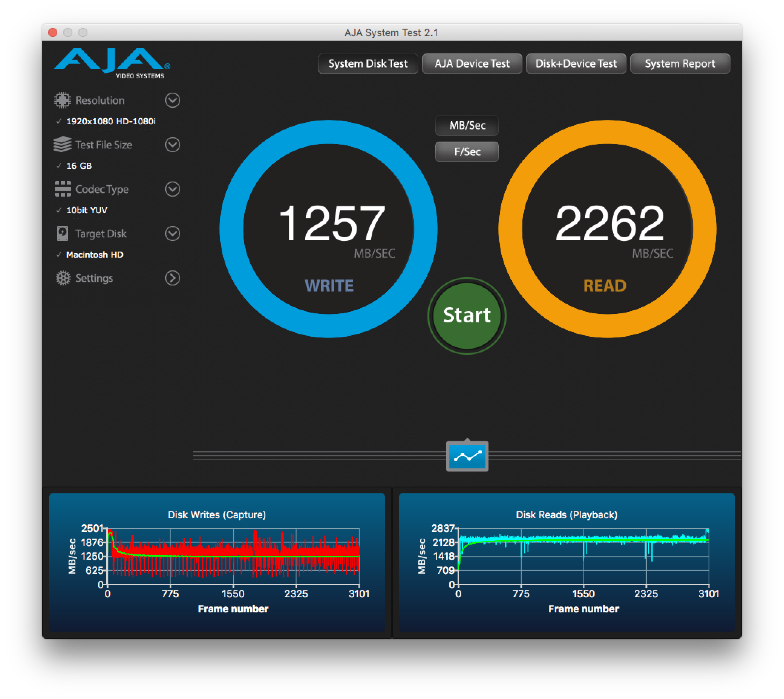The image size is (784, 699).
Task: Expand the Test File Size chevron
Action: tap(173, 145)
